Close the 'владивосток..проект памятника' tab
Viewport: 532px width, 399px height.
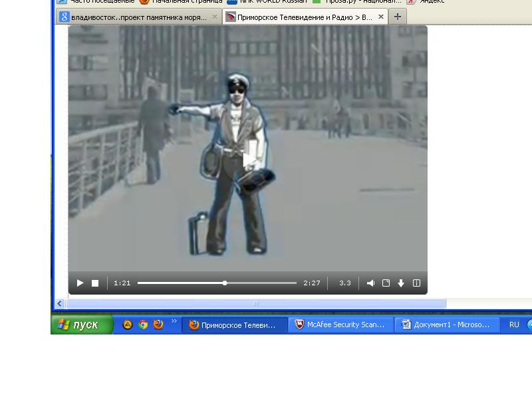[x=214, y=17]
